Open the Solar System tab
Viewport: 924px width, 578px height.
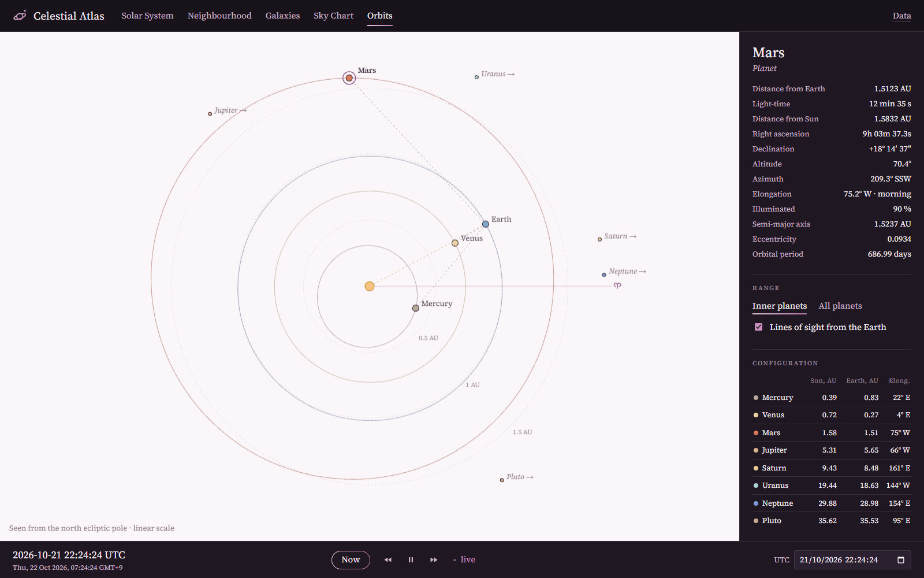[147, 16]
